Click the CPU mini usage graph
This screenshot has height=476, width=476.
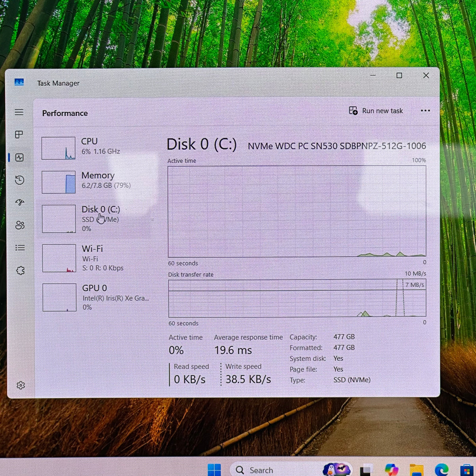coord(58,148)
